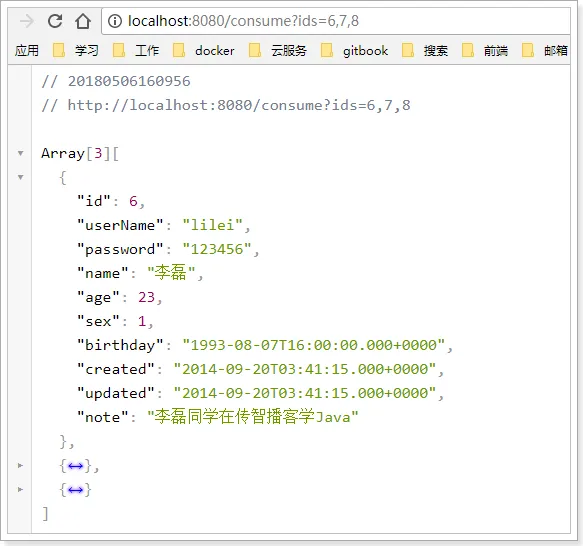The height and width of the screenshot is (546, 583).
Task: Click the browser forward arrow
Action: [27, 21]
